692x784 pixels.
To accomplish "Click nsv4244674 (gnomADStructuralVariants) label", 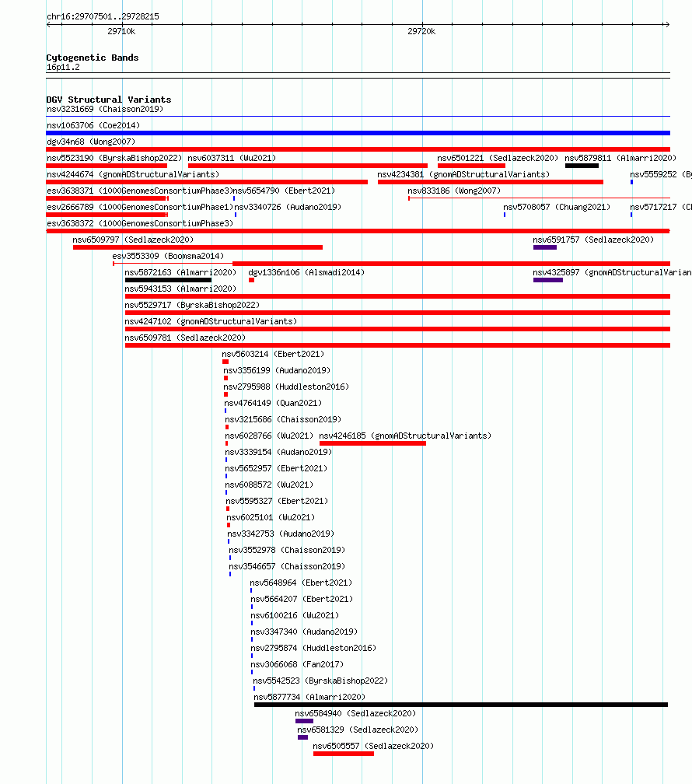I will [x=133, y=174].
